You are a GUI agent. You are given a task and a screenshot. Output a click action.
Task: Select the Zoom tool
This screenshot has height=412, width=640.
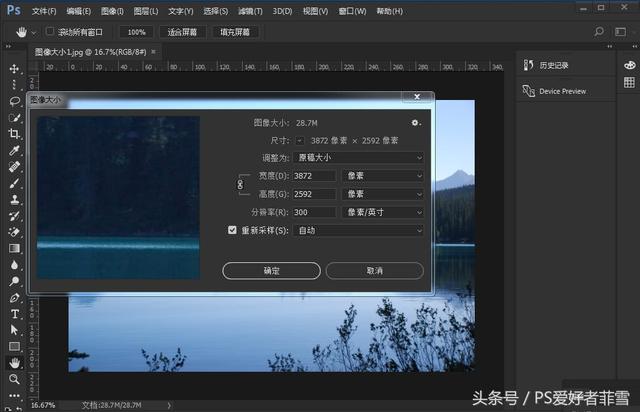pos(14,379)
